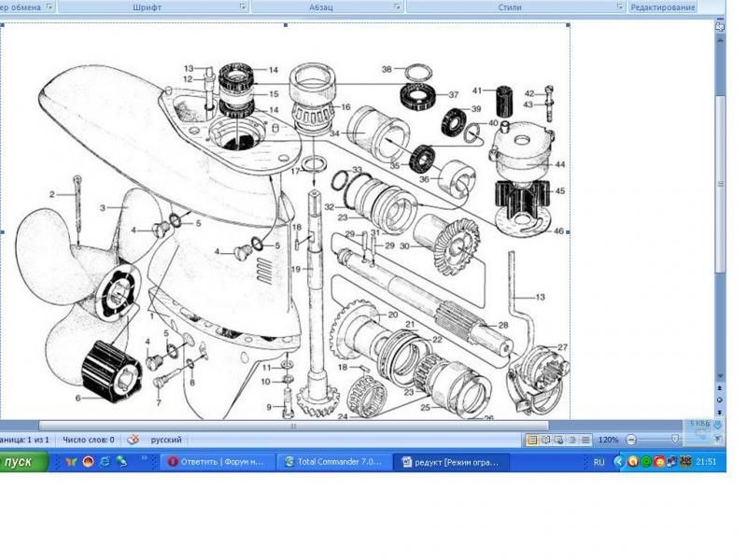Open the Пуск start menu
Viewport: 747px width, 560px height.
[23, 461]
